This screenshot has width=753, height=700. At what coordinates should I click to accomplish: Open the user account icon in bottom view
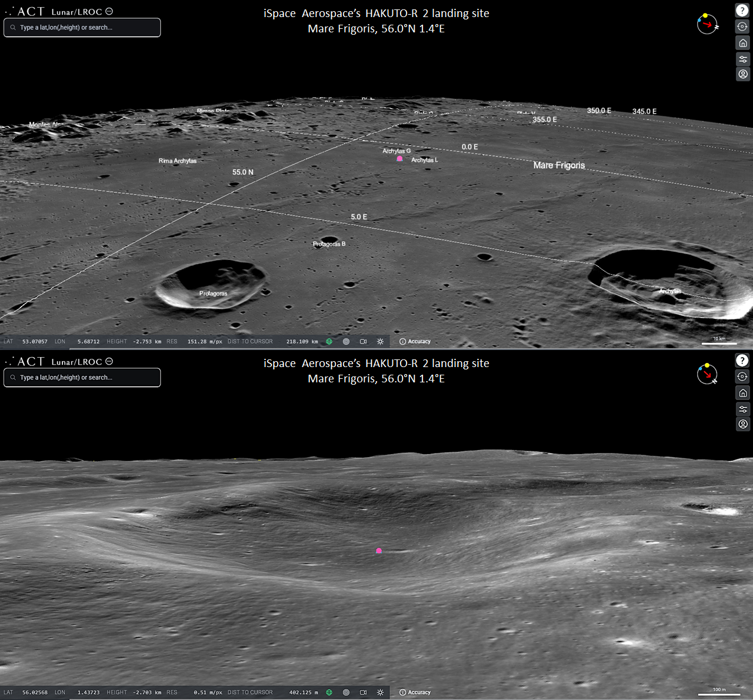pyautogui.click(x=742, y=424)
